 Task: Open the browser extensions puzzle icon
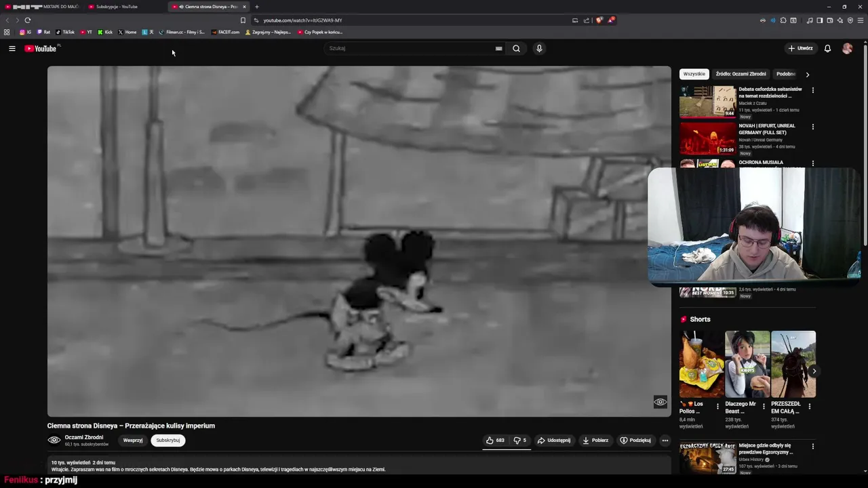point(783,20)
